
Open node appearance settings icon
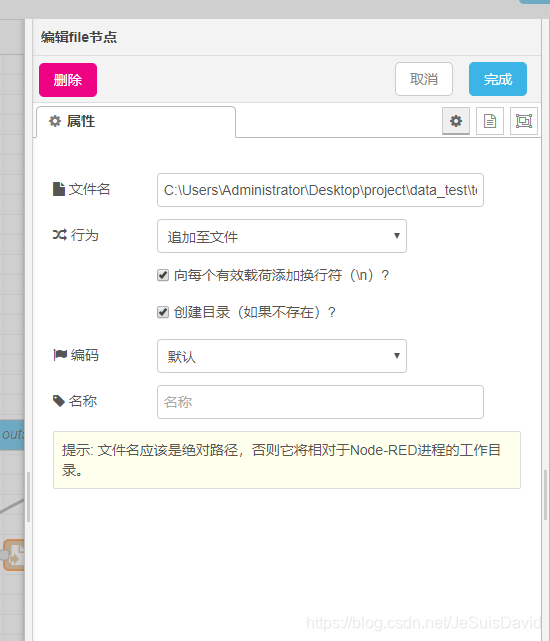(524, 121)
